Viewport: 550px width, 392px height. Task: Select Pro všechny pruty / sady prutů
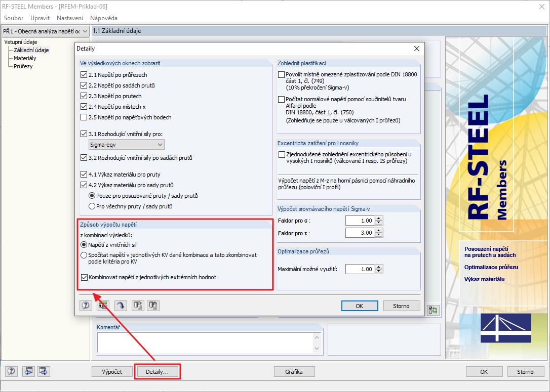(92, 206)
